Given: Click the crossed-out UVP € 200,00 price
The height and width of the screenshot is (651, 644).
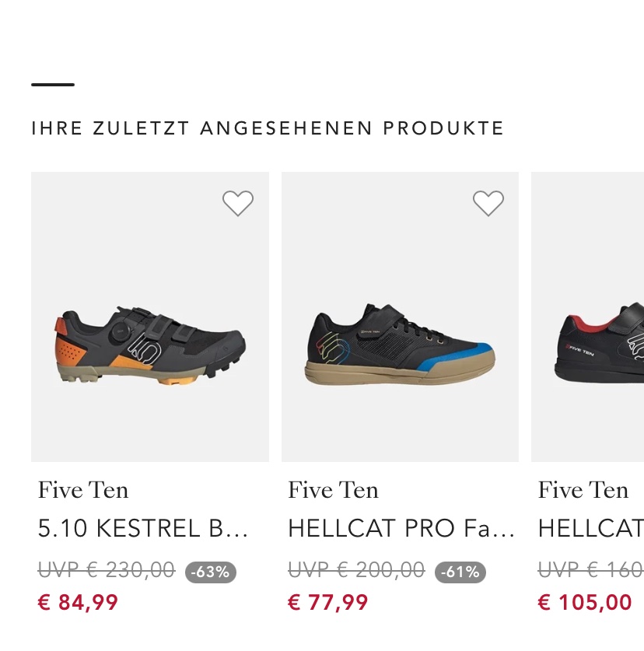Looking at the screenshot, I should 356,571.
